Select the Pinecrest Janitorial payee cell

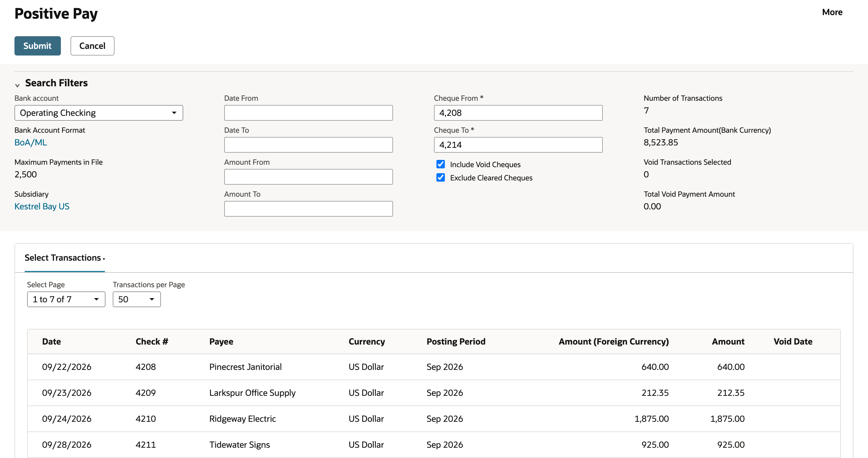[245, 367]
